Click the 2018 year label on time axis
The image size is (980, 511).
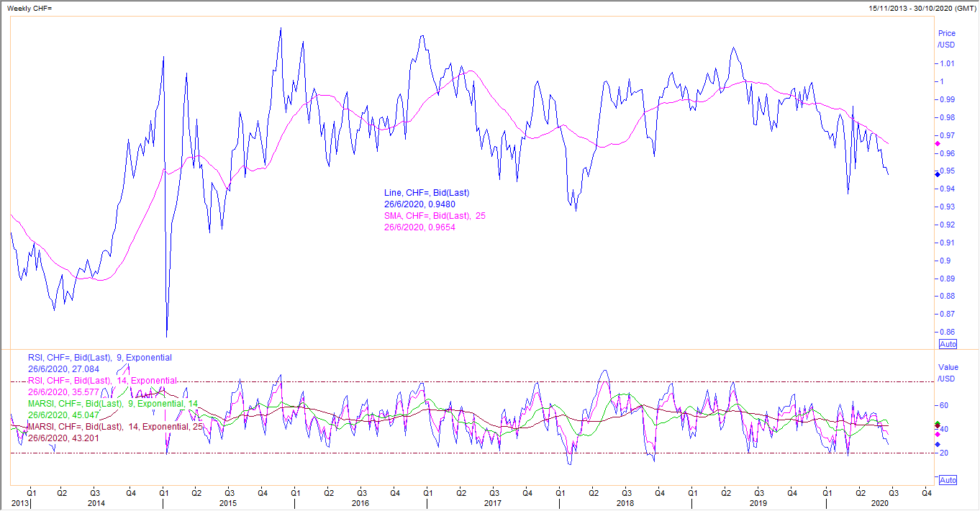pyautogui.click(x=625, y=504)
